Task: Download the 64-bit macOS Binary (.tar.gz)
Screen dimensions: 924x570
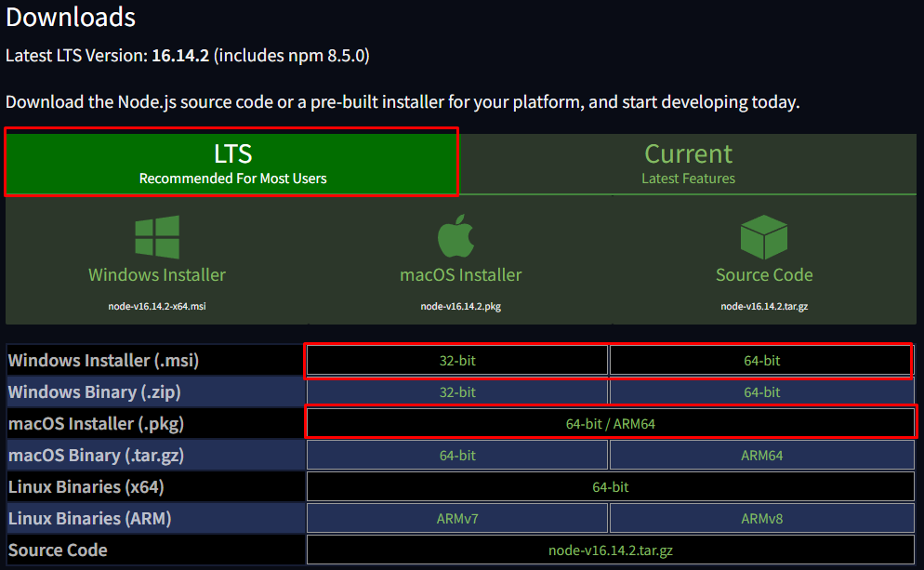Action: pos(457,455)
